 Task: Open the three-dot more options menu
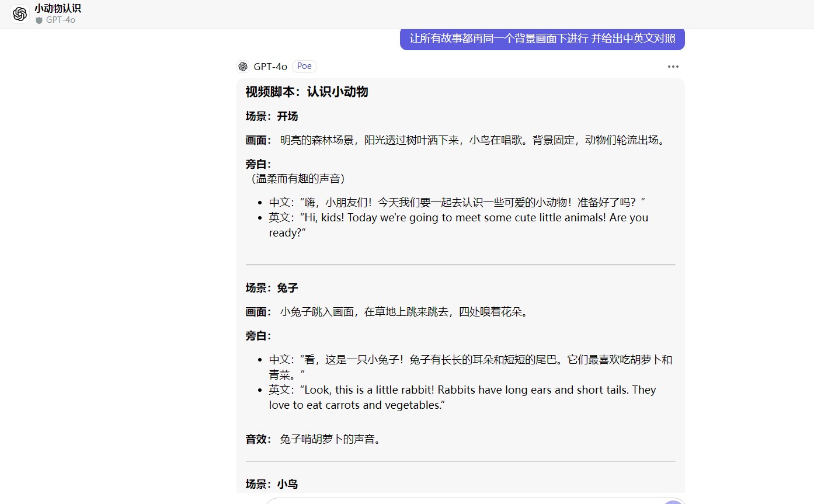pos(673,67)
